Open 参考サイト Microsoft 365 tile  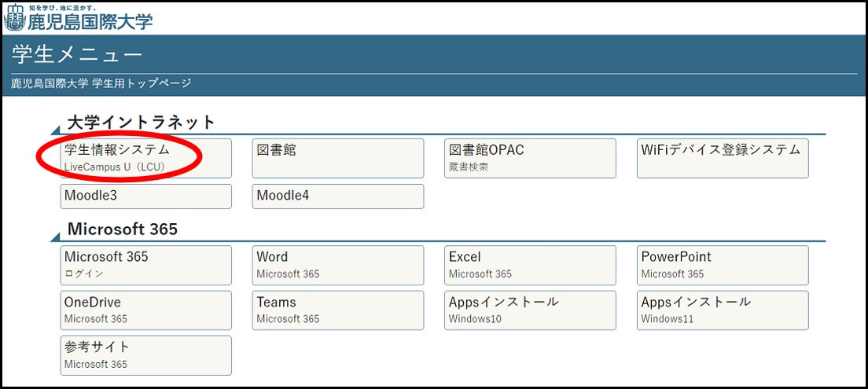point(146,356)
